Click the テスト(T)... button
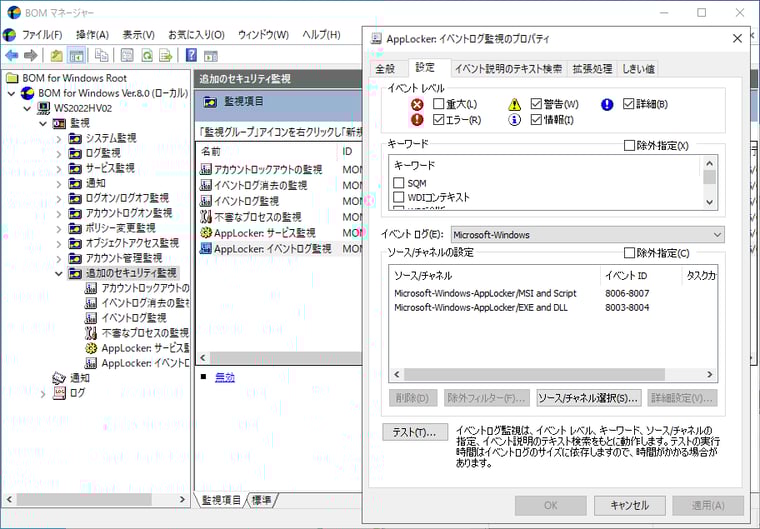The height and width of the screenshot is (529, 760). tap(414, 432)
